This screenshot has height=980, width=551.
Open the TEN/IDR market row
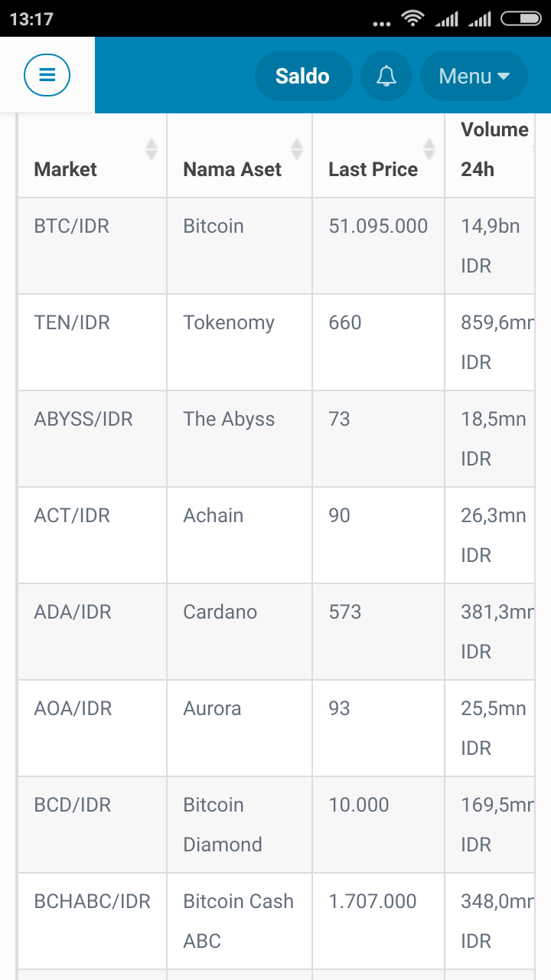coord(72,322)
